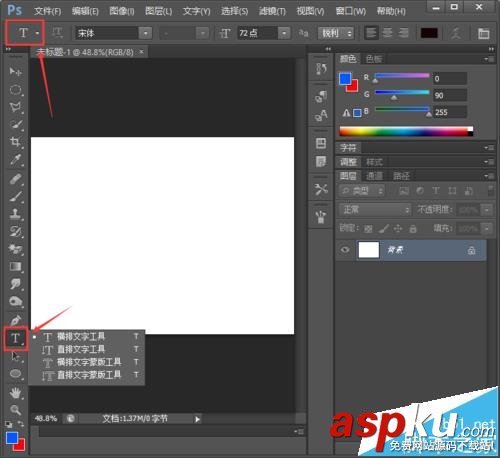Open the 图层(L) menu

[158, 11]
